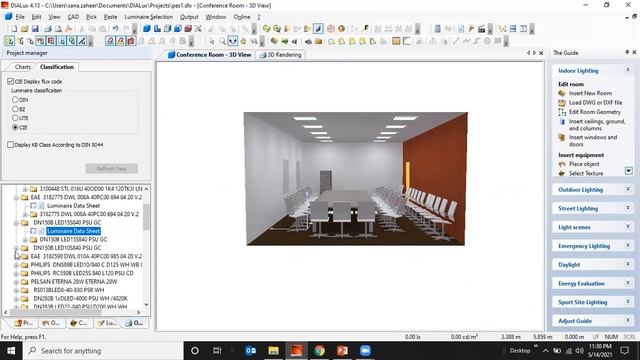Click the Open folder icon in toolbar
Viewport: 640px width, 360px height.
[x=24, y=29]
